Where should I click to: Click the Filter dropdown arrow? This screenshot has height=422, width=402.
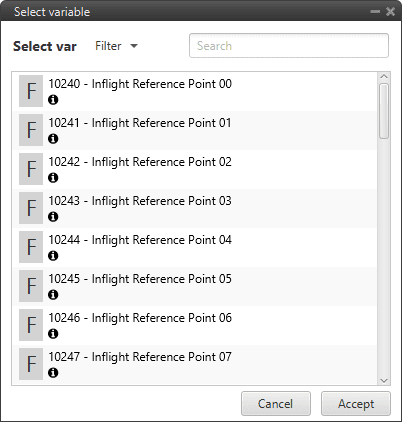tap(134, 46)
